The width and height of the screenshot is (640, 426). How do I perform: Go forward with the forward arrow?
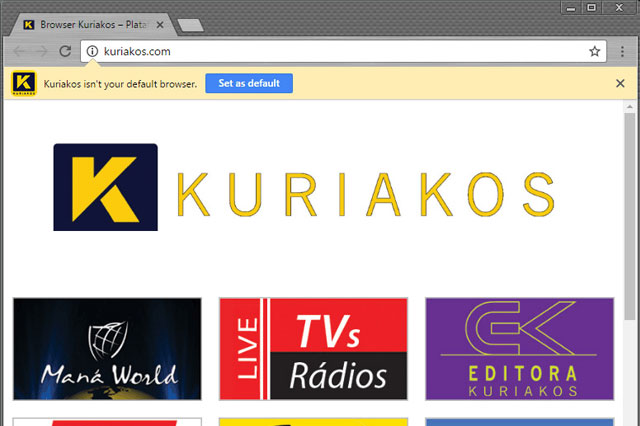pos(42,51)
